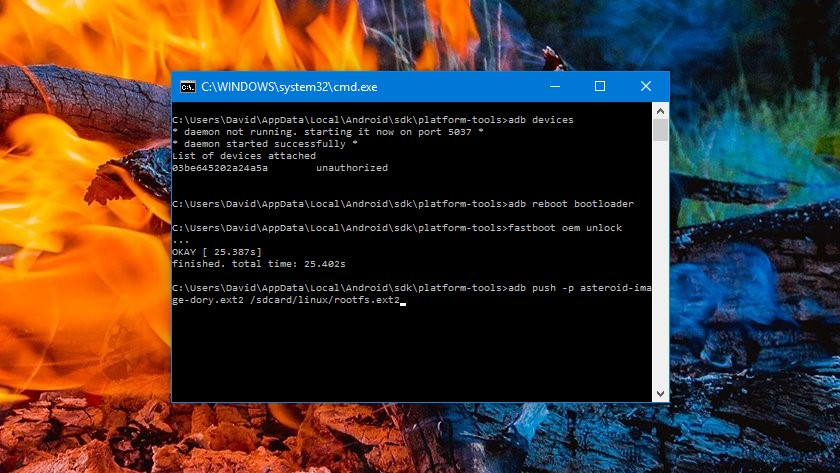
Task: Click the 'daemon started successfully' line
Action: coord(265,144)
